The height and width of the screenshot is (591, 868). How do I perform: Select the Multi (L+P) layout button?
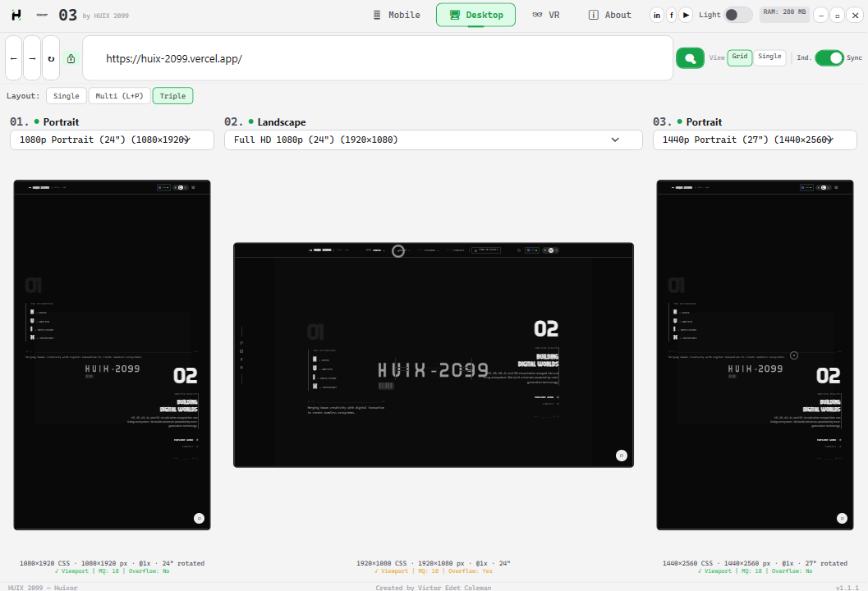tap(119, 96)
